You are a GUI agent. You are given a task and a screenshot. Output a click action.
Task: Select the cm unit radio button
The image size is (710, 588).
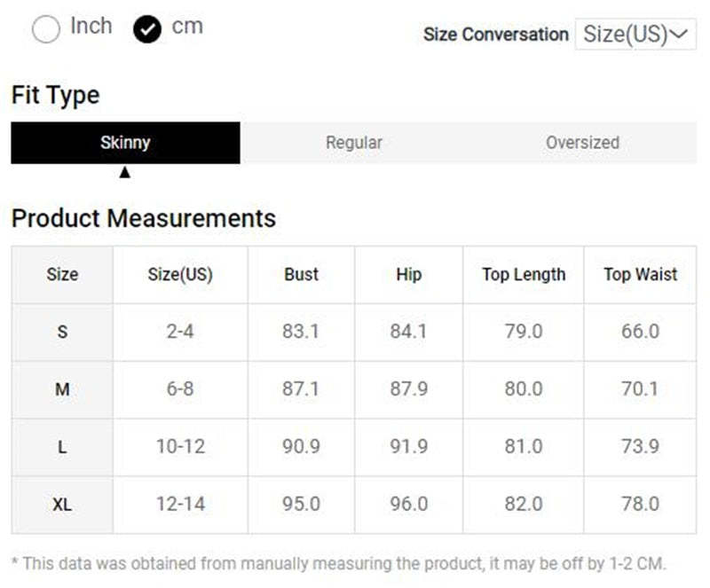coord(147,30)
